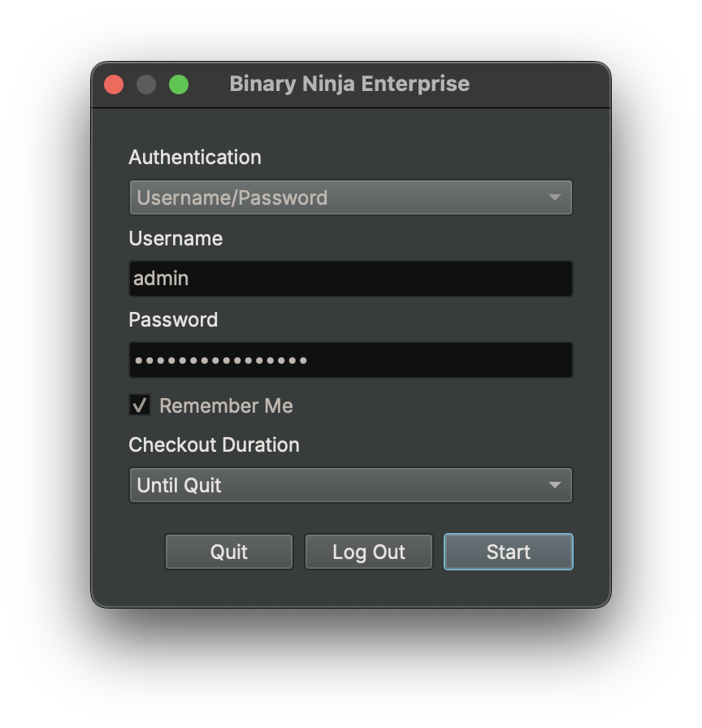Click the Remember Me label
The width and height of the screenshot is (702, 728).
[226, 405]
